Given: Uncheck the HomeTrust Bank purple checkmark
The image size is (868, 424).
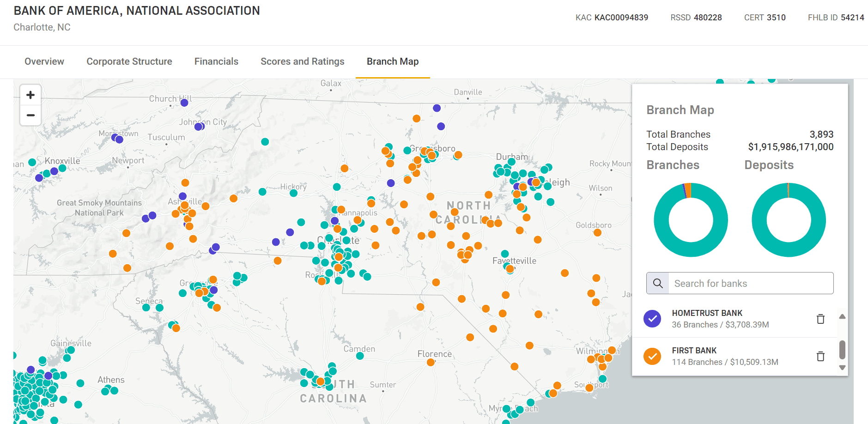Looking at the screenshot, I should [x=652, y=319].
